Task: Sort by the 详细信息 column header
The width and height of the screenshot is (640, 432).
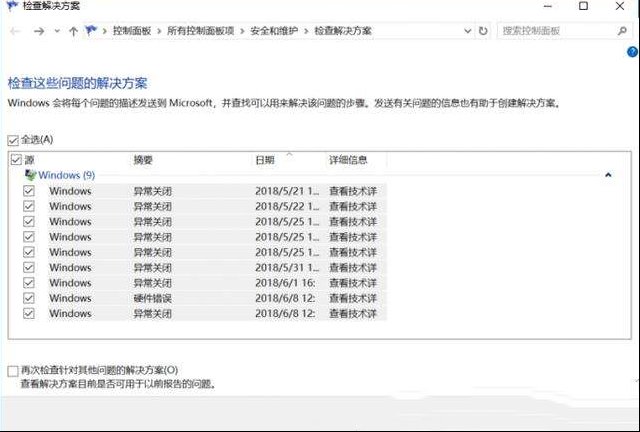Action: pos(348,160)
